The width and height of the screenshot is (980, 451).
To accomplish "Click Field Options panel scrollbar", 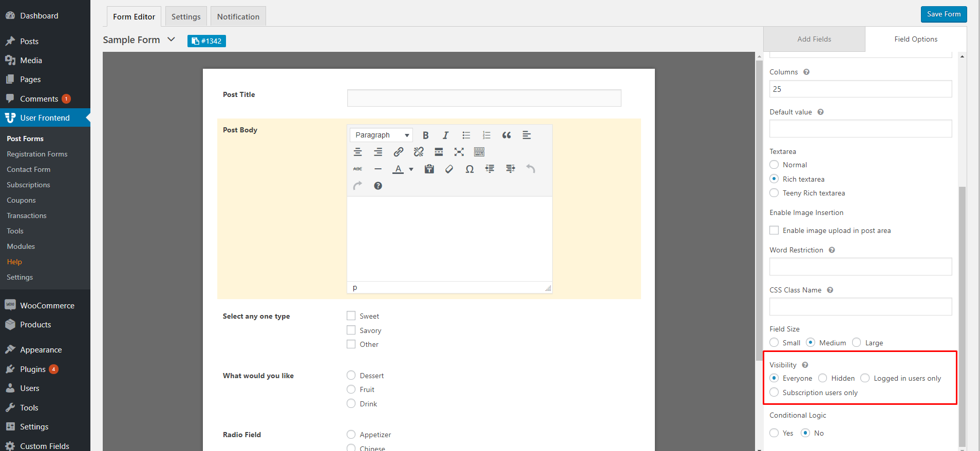I will coord(962,316).
